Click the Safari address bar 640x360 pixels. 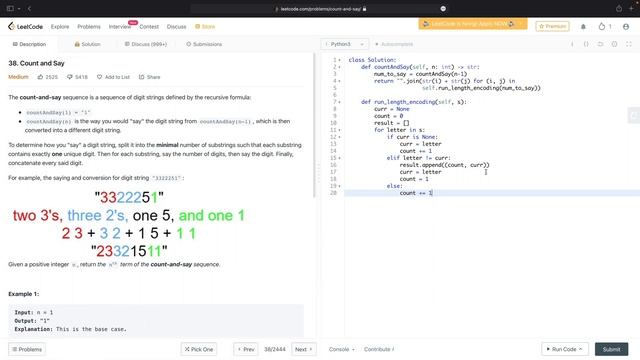coord(320,9)
